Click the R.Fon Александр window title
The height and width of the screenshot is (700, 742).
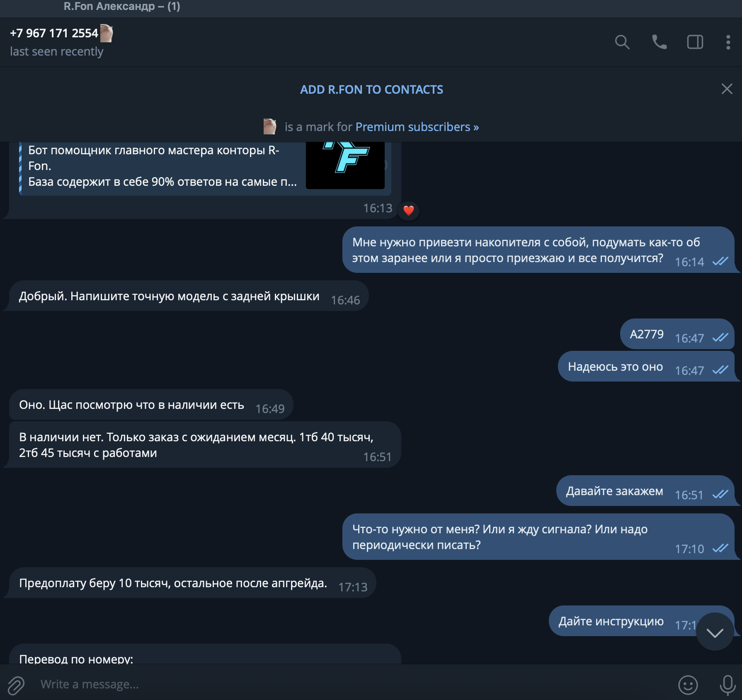[122, 6]
